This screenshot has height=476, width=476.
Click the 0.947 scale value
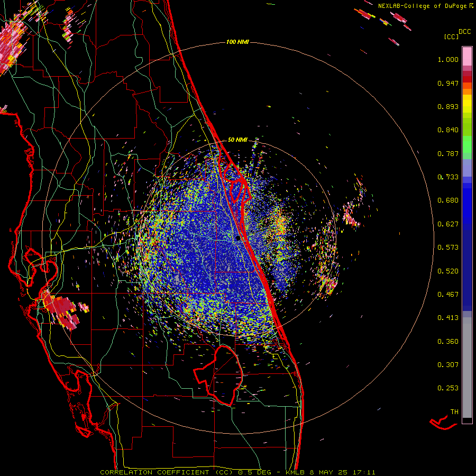click(448, 83)
